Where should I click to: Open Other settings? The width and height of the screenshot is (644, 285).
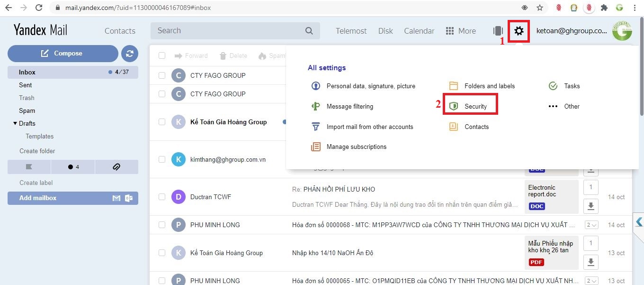[x=564, y=106]
